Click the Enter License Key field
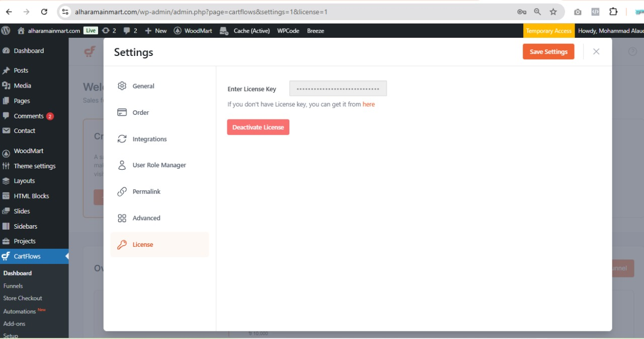This screenshot has width=644, height=339. point(338,89)
